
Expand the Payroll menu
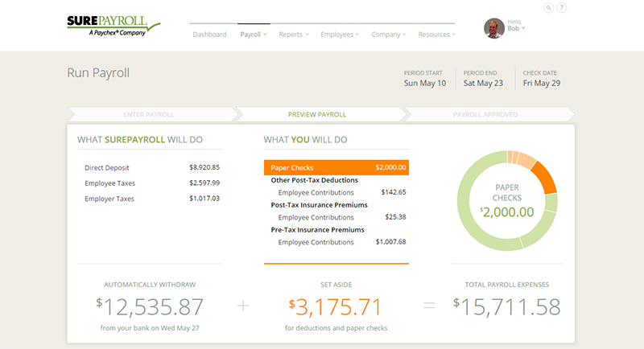254,35
